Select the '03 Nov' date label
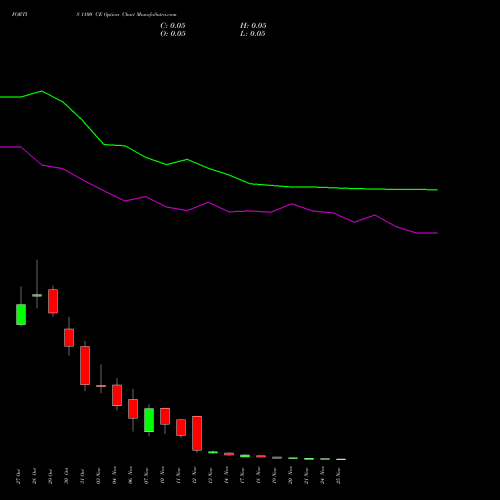The image size is (500, 500). click(98, 476)
